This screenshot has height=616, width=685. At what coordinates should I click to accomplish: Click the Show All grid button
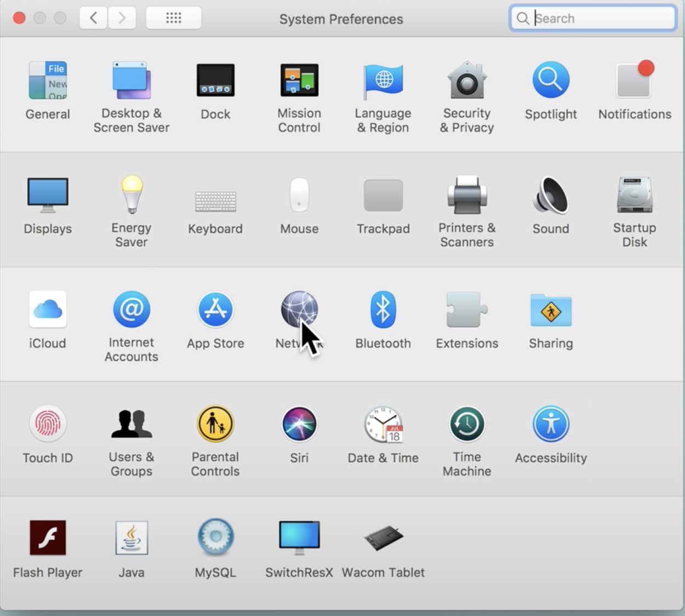pos(174,18)
